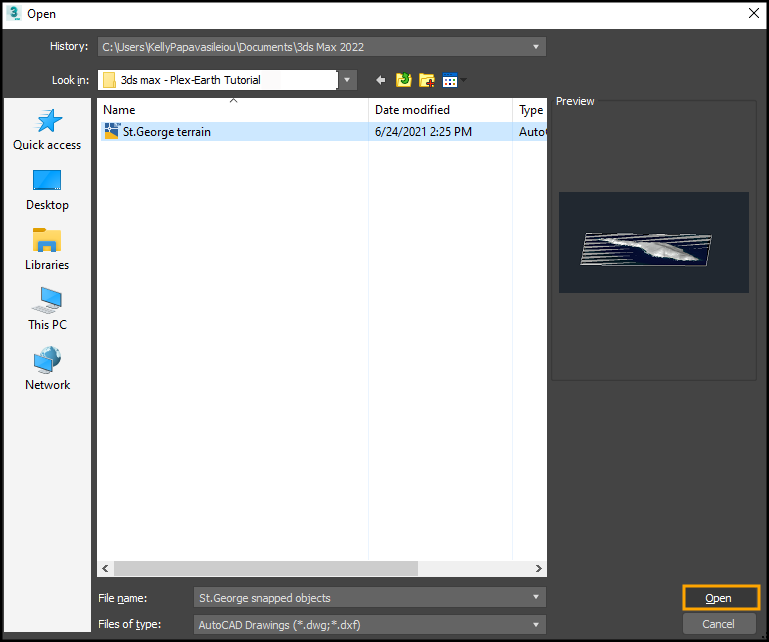The width and height of the screenshot is (769, 642).
Task: Create a new folder
Action: tap(427, 80)
